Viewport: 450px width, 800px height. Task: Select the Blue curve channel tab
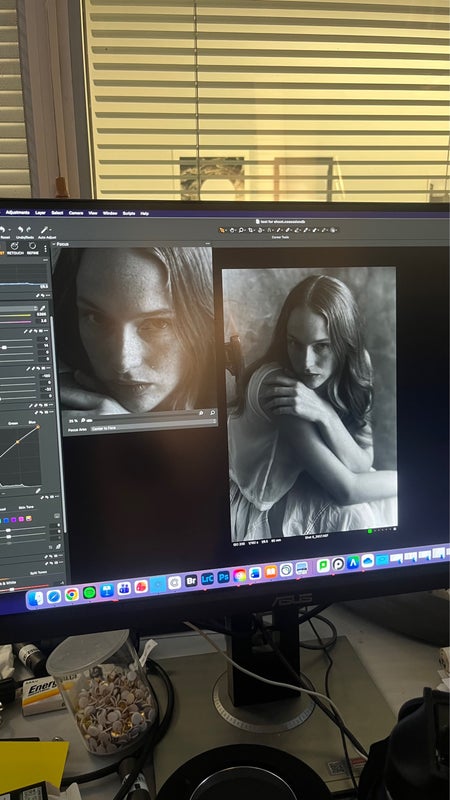click(x=32, y=422)
